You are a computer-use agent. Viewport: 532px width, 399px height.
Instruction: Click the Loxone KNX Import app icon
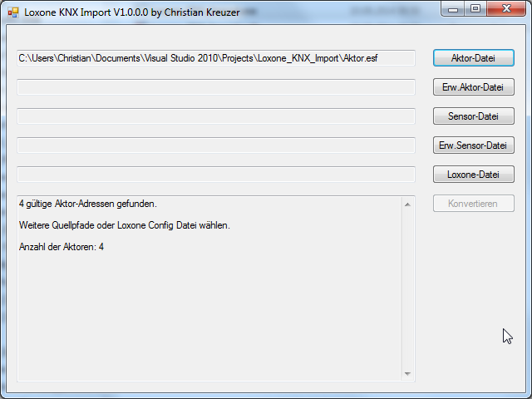13,13
